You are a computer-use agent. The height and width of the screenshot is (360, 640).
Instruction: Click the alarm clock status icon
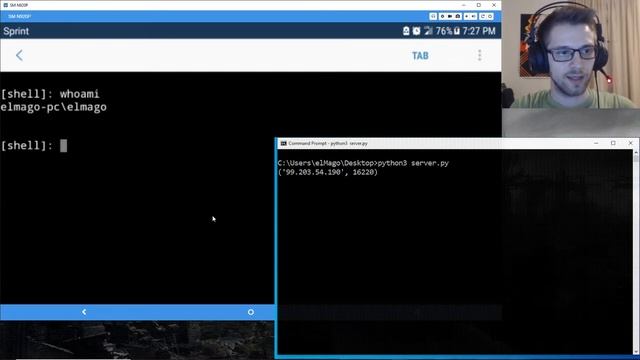(x=416, y=31)
